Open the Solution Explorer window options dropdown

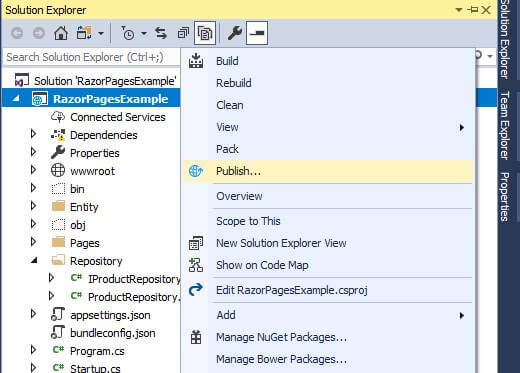point(459,10)
